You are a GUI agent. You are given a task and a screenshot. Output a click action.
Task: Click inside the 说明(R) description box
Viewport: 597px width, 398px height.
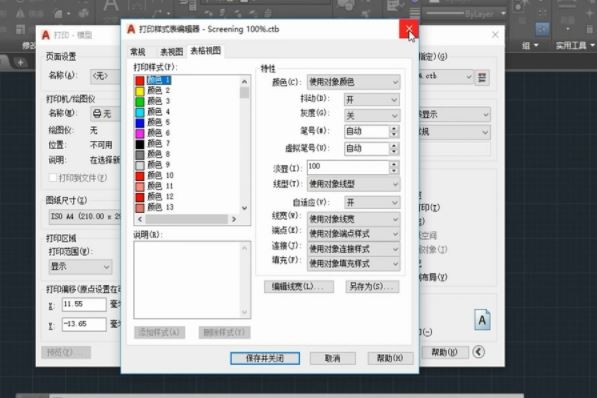coord(192,280)
